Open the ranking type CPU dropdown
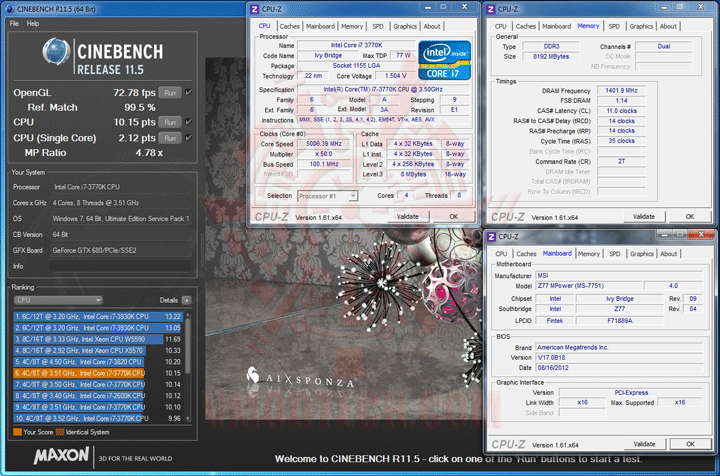This screenshot has width=720, height=476. click(58, 300)
